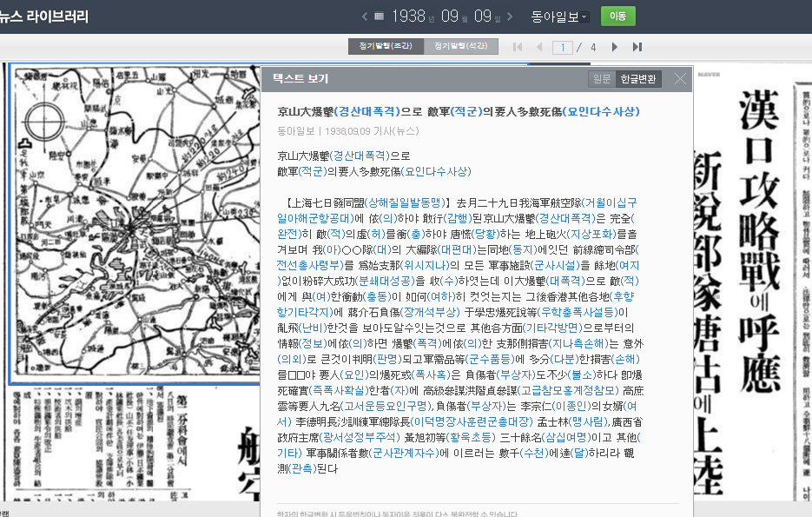Image resolution: width=812 pixels, height=517 pixels.
Task: Go to next page arrow
Action: click(x=615, y=47)
